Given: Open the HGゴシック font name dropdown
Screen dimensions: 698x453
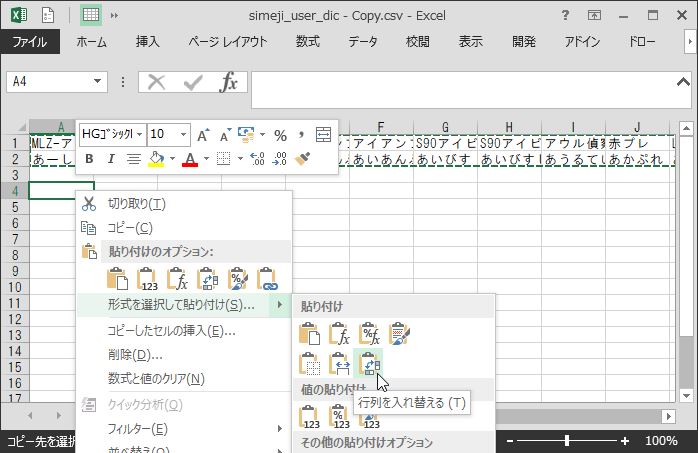Looking at the screenshot, I should click(x=140, y=134).
